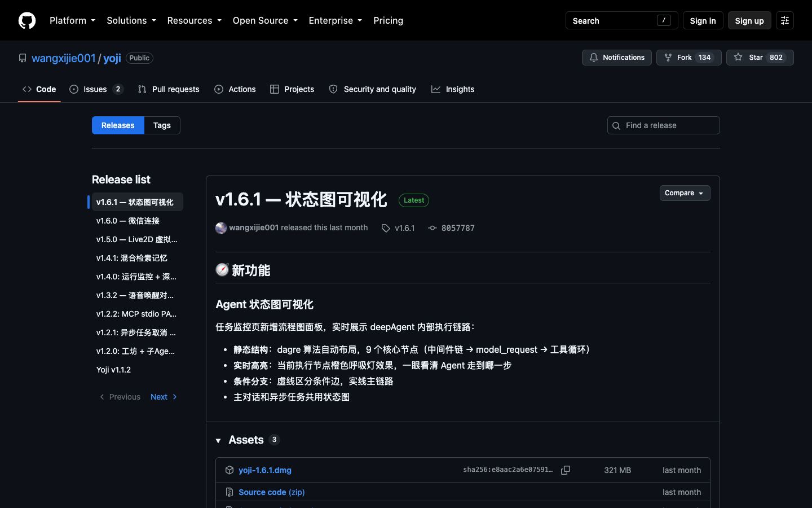Viewport: 812px width, 508px height.
Task: Switch to the Tags view
Action: (162, 125)
